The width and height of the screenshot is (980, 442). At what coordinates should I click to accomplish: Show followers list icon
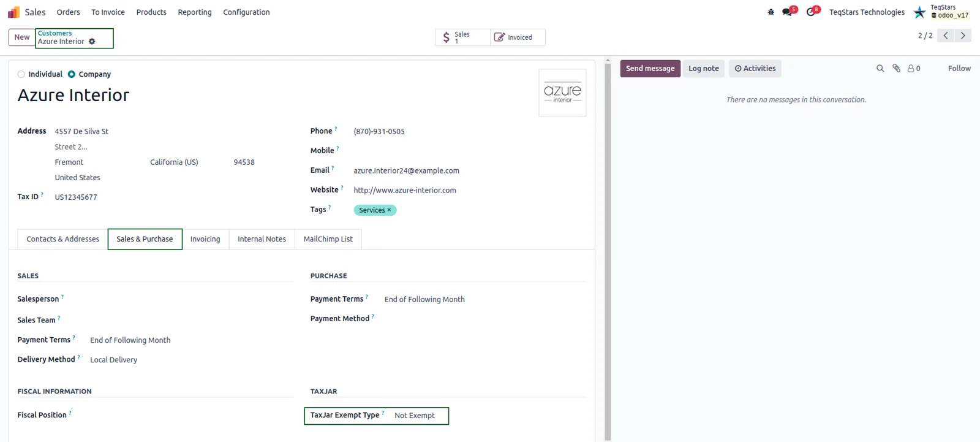914,69
